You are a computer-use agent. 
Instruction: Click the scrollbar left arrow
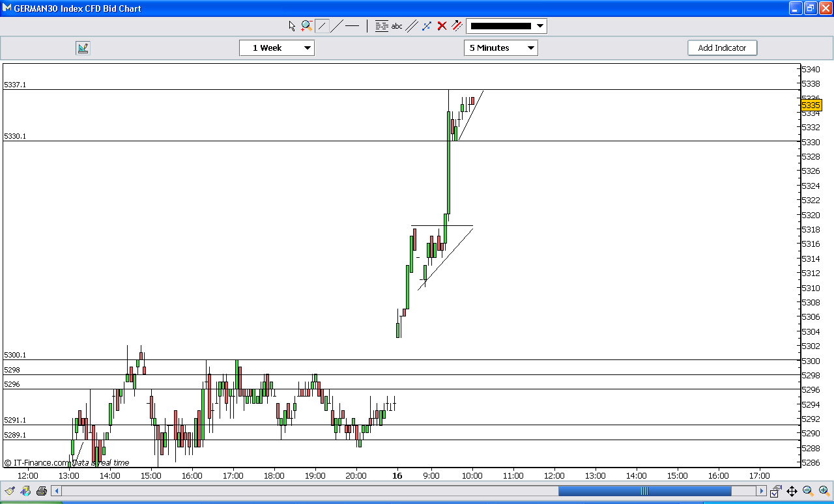[x=57, y=491]
